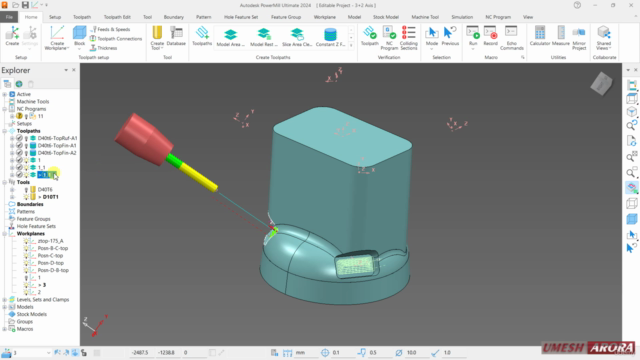Open the Block tool

click(x=79, y=36)
